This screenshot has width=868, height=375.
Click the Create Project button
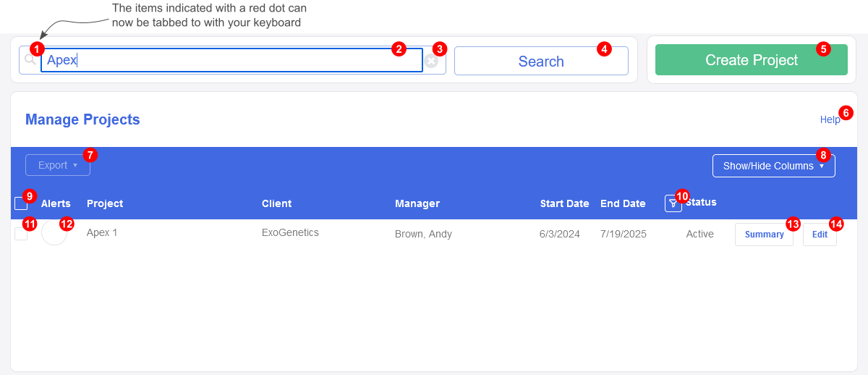752,60
